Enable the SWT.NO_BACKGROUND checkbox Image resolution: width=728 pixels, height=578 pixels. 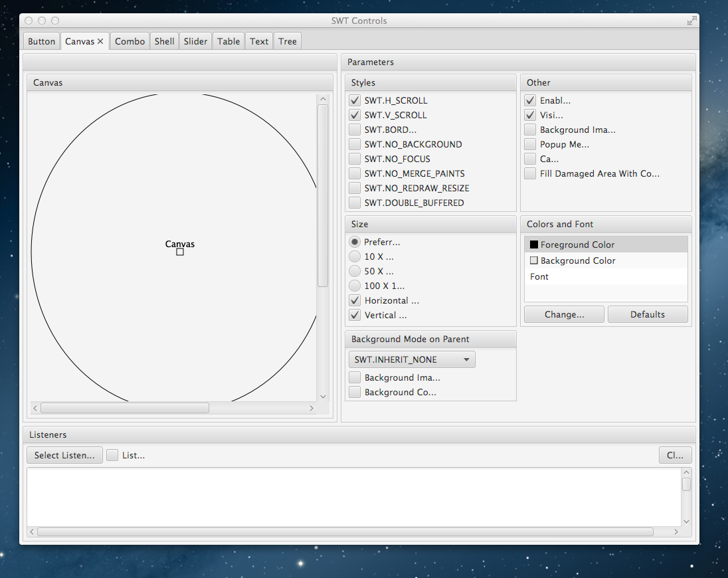[355, 145]
